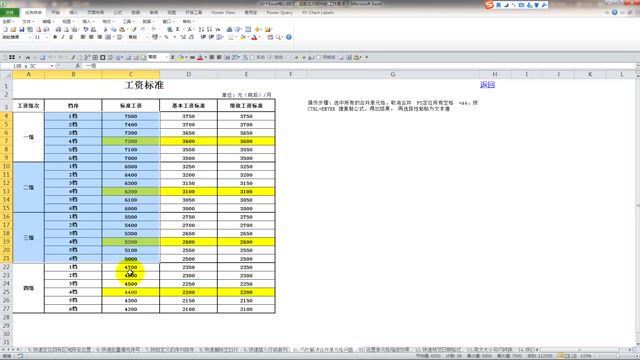Viewport: 640px width, 360px height.
Task: Click the 返回 hyperlink
Action: (487, 84)
